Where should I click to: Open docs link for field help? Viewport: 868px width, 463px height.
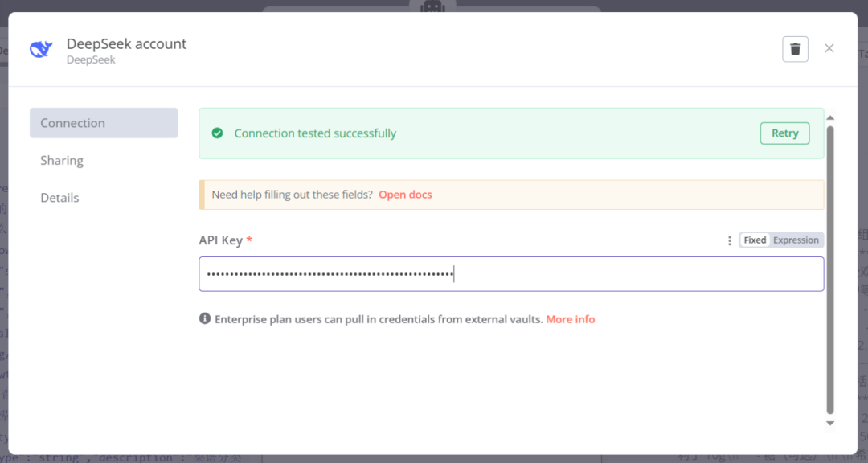(405, 195)
